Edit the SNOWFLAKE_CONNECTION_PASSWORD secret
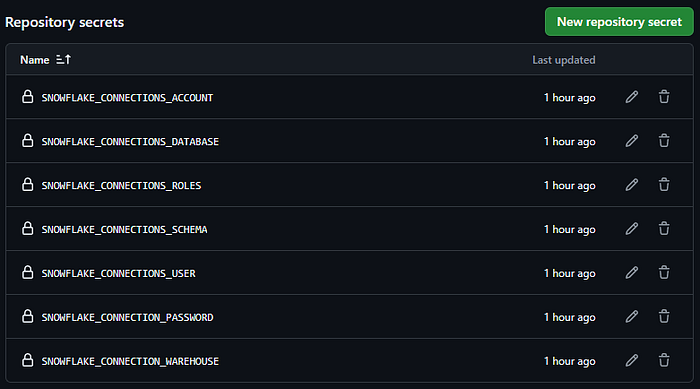 click(631, 317)
